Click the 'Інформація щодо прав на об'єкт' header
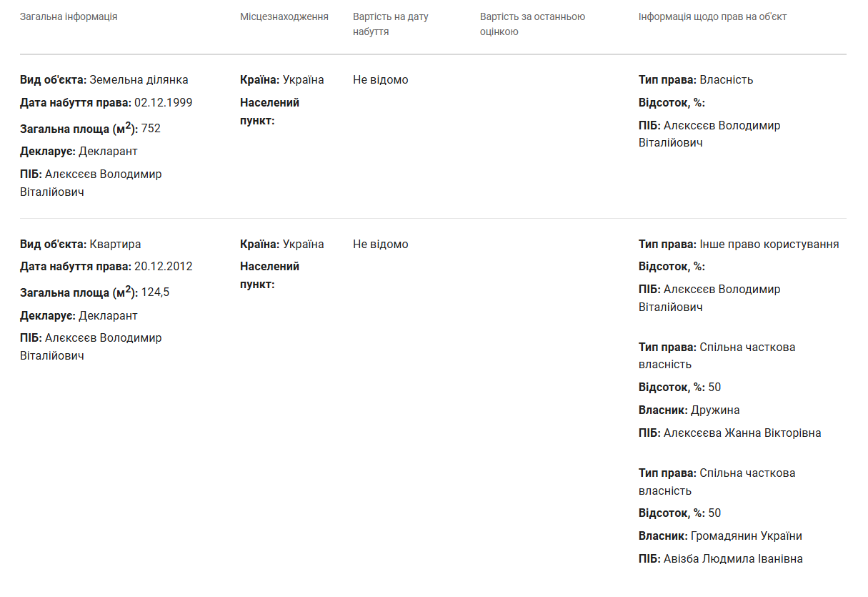868x597 pixels. coord(713,16)
